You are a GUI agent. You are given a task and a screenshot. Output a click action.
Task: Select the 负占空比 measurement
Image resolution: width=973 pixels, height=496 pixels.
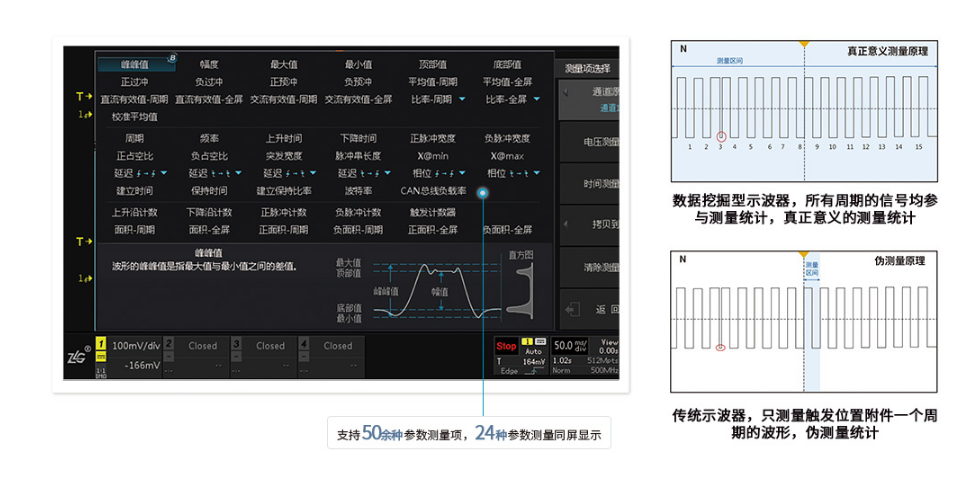tap(209, 156)
